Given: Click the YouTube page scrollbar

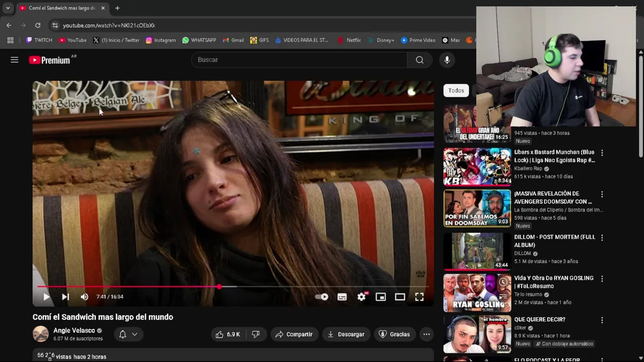Looking at the screenshot, I should click(x=640, y=106).
